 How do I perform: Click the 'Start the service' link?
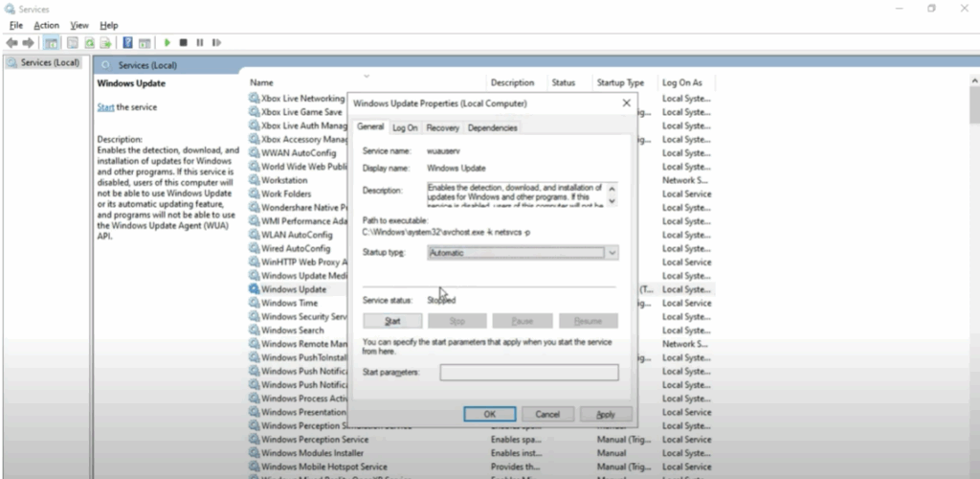pyautogui.click(x=105, y=107)
